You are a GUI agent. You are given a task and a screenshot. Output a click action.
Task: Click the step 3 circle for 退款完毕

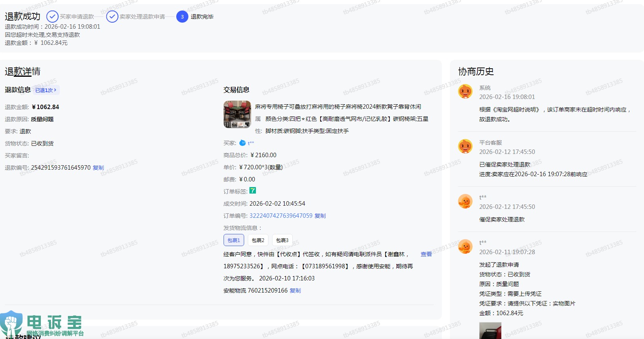click(182, 17)
